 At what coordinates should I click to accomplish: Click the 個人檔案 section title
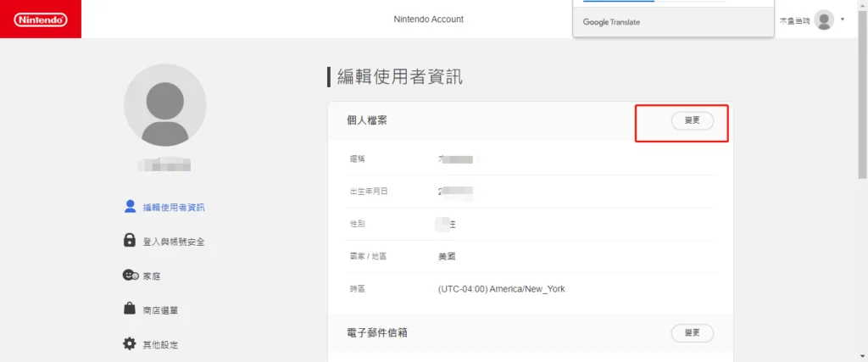(x=367, y=120)
